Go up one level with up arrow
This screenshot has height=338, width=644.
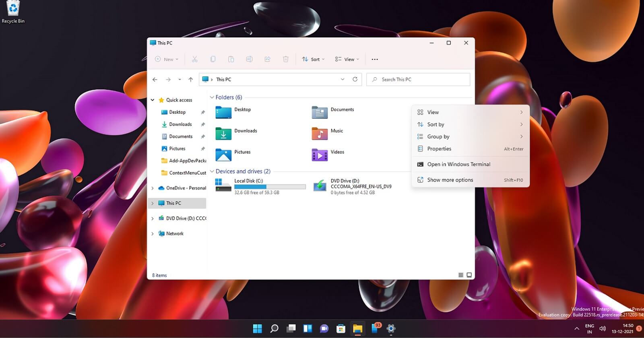(190, 80)
